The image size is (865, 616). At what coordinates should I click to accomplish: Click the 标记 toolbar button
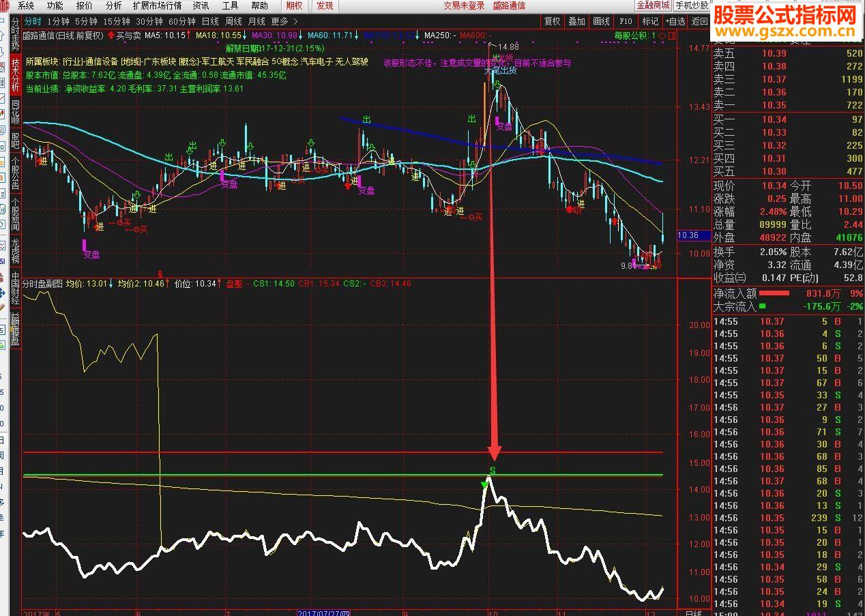(650, 22)
